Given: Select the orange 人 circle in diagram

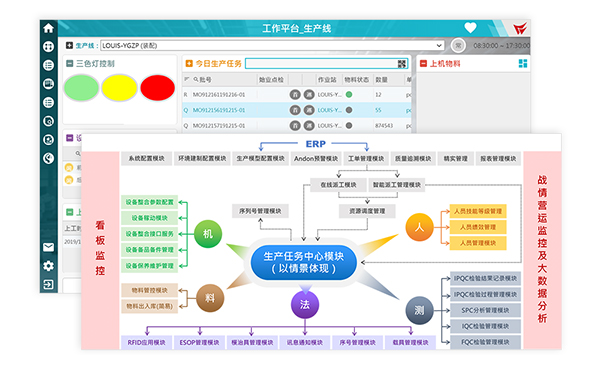Looking at the screenshot, I should tap(419, 227).
